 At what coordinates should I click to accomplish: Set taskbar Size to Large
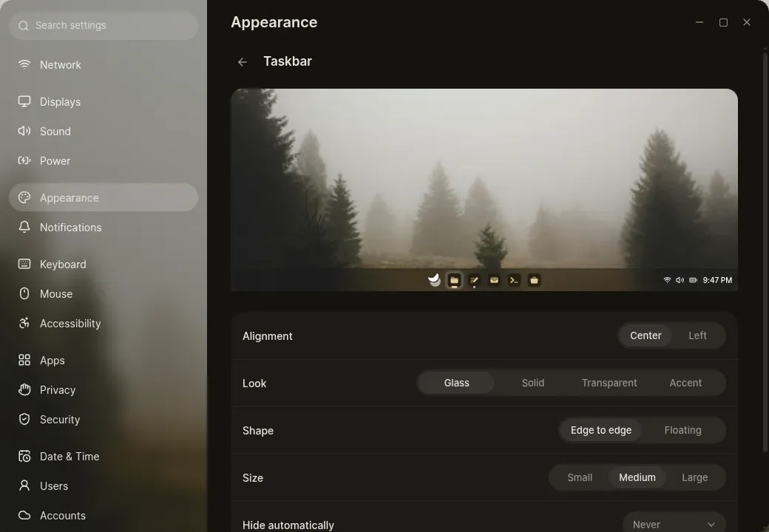coord(694,477)
